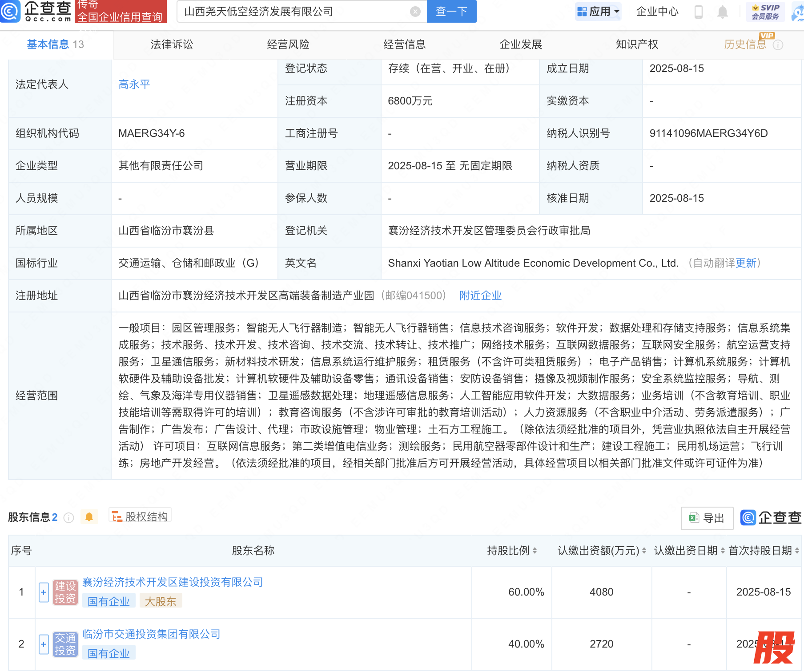
Task: Click the Qichacha logo in header
Action: pos(36,11)
